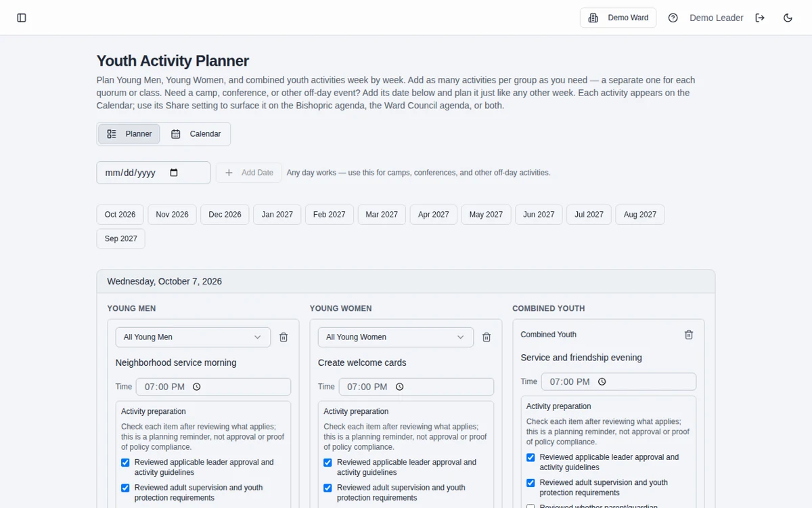Viewport: 812px width, 508px height.
Task: Click the Calendar tab grid icon
Action: (176, 134)
